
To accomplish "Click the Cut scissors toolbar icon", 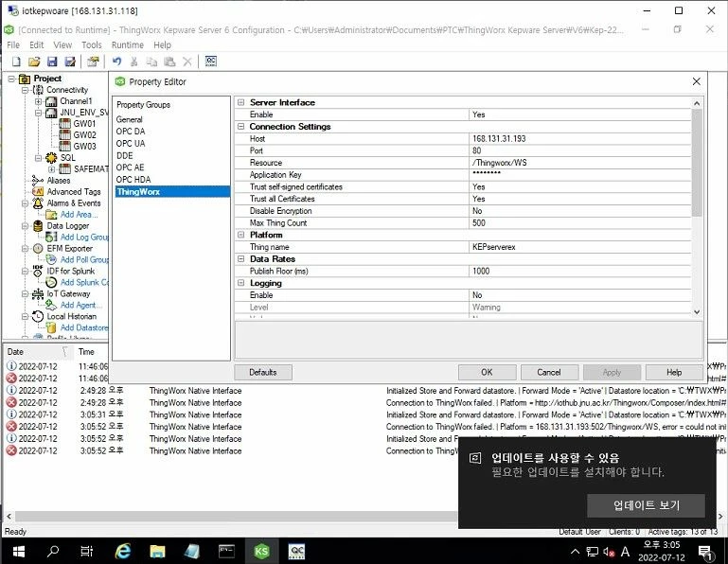I will click(134, 62).
